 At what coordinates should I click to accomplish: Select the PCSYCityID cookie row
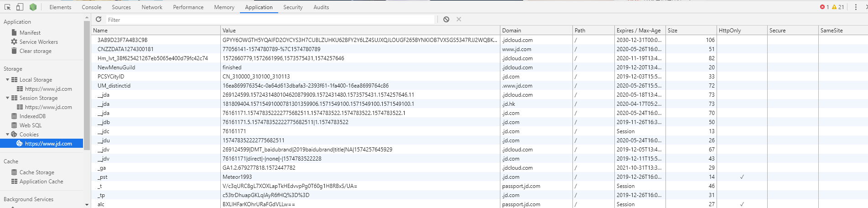(479, 77)
